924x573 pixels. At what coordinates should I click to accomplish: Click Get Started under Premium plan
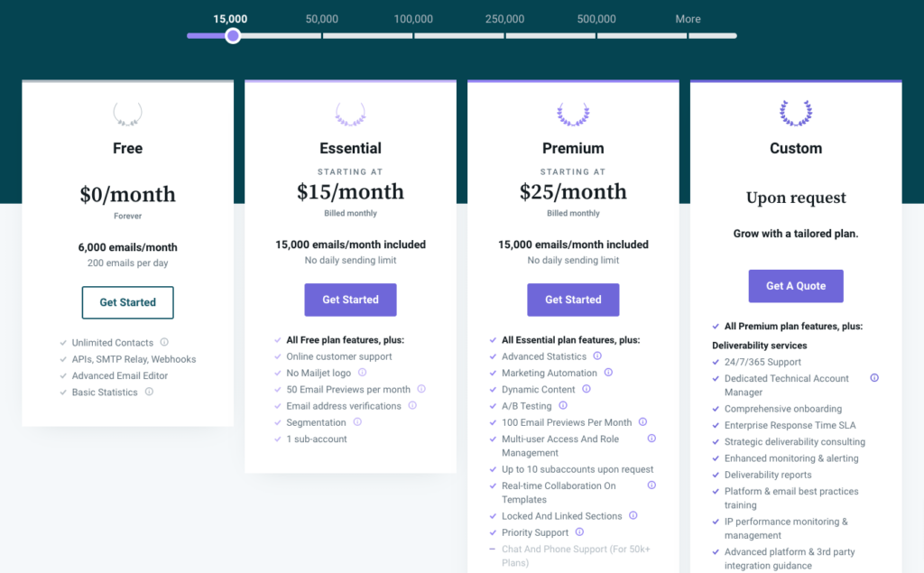point(573,300)
